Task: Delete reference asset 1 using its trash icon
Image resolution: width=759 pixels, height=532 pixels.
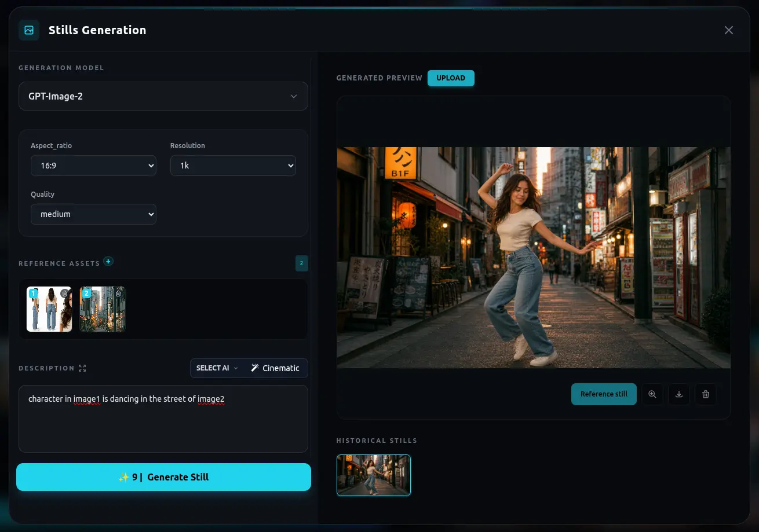Action: click(64, 293)
